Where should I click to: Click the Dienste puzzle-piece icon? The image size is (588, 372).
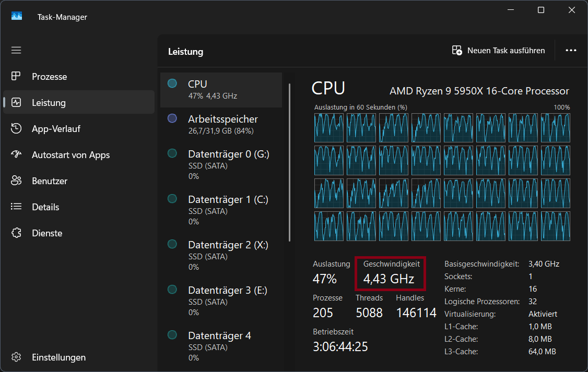click(16, 233)
